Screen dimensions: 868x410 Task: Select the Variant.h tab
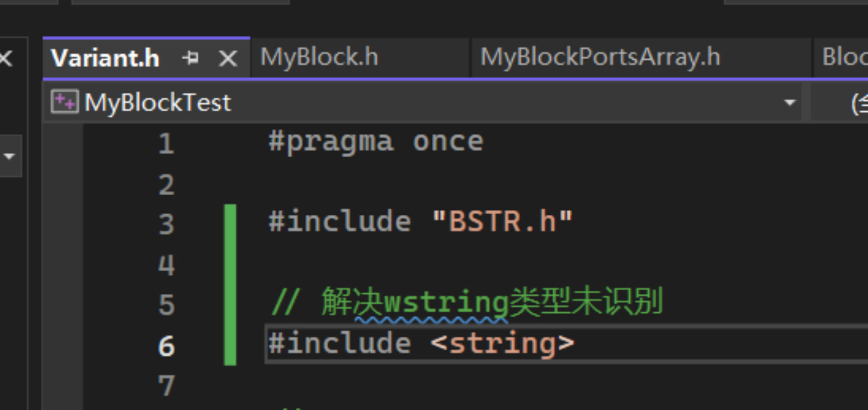pyautogui.click(x=105, y=58)
